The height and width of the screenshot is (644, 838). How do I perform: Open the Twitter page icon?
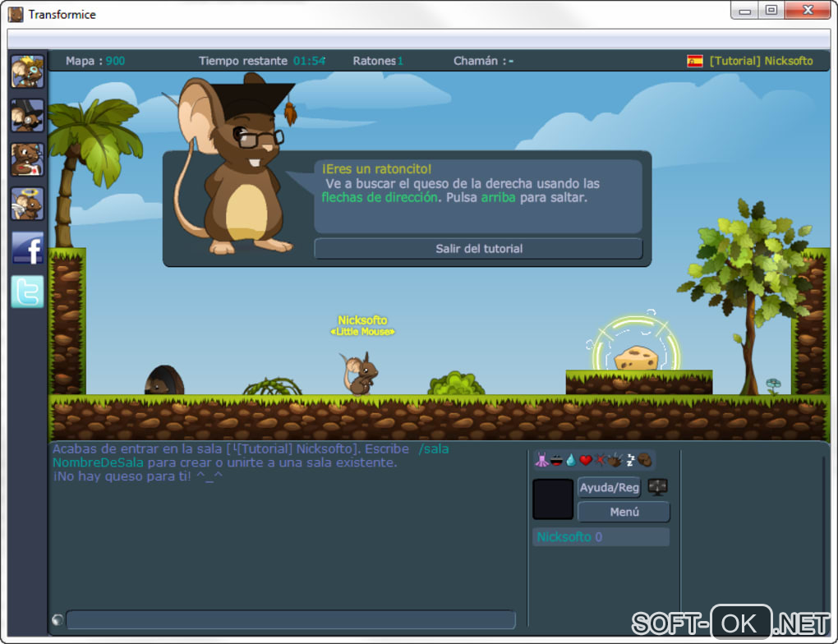[x=27, y=292]
